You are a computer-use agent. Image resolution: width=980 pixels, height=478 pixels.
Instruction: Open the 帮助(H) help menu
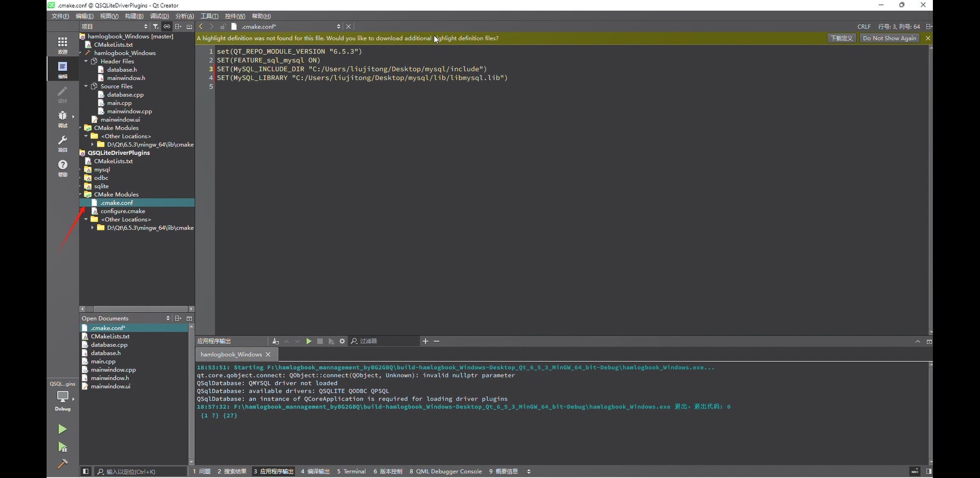coord(261,16)
